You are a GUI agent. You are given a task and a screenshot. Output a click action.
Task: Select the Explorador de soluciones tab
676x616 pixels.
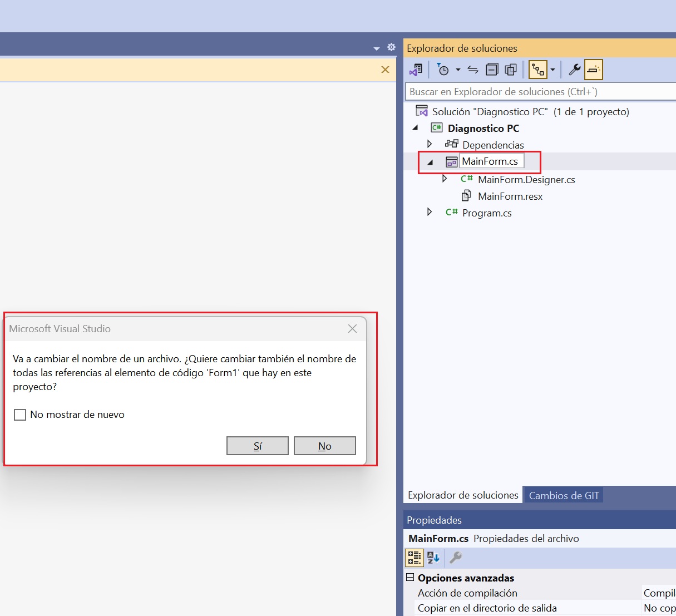coord(463,495)
